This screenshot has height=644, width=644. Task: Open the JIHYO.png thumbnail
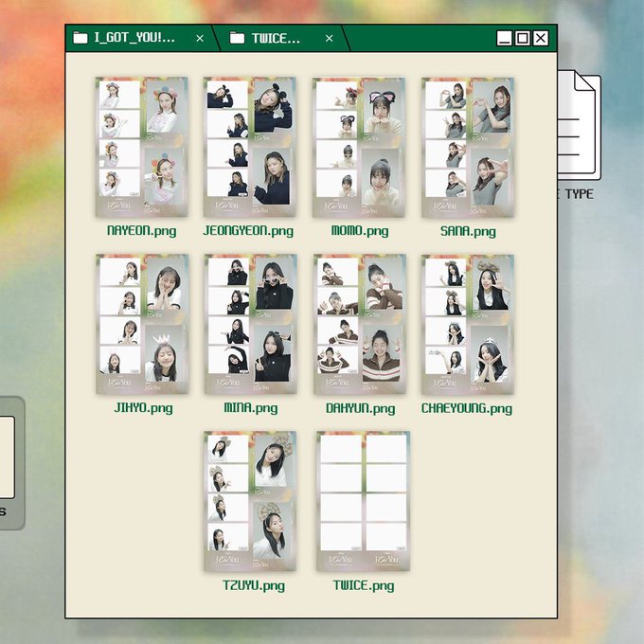tap(142, 324)
